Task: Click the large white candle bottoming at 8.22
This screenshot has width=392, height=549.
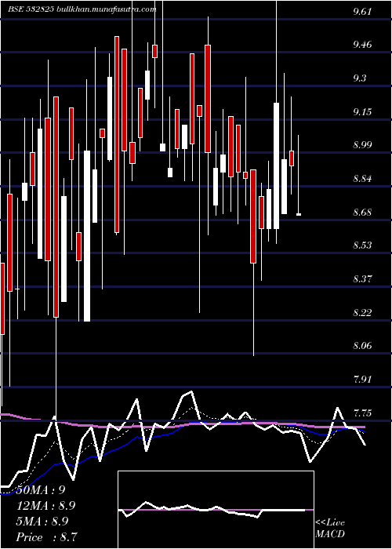Action: [x=87, y=235]
